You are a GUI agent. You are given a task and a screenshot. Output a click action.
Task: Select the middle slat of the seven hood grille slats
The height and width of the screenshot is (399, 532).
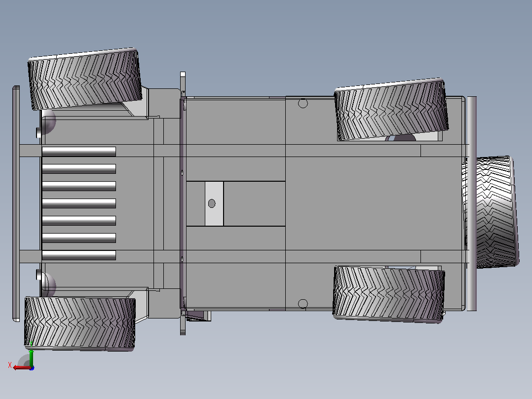click(x=79, y=203)
